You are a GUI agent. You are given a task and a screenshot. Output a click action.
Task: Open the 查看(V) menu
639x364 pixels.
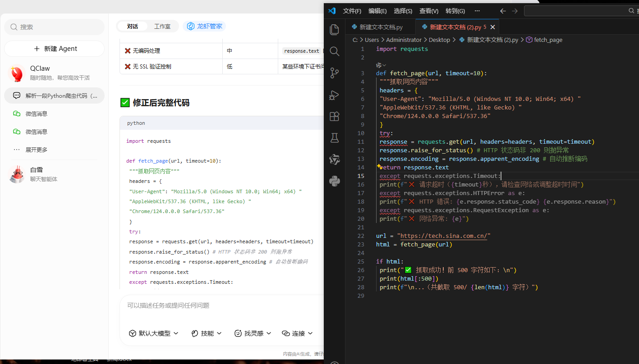(x=429, y=11)
